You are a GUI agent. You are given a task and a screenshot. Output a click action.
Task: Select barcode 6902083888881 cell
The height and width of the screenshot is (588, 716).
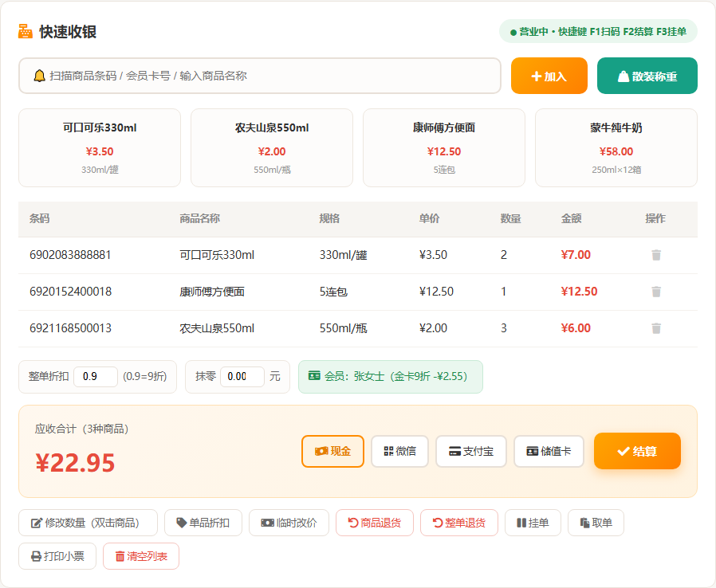(70, 255)
